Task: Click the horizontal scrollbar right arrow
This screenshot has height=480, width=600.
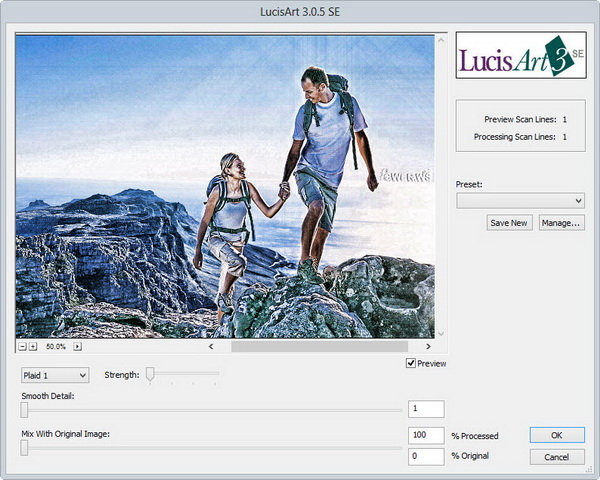Action: click(429, 346)
